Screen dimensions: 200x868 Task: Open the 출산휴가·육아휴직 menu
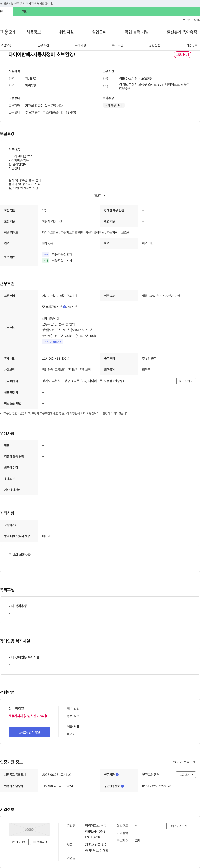pyautogui.click(x=182, y=32)
